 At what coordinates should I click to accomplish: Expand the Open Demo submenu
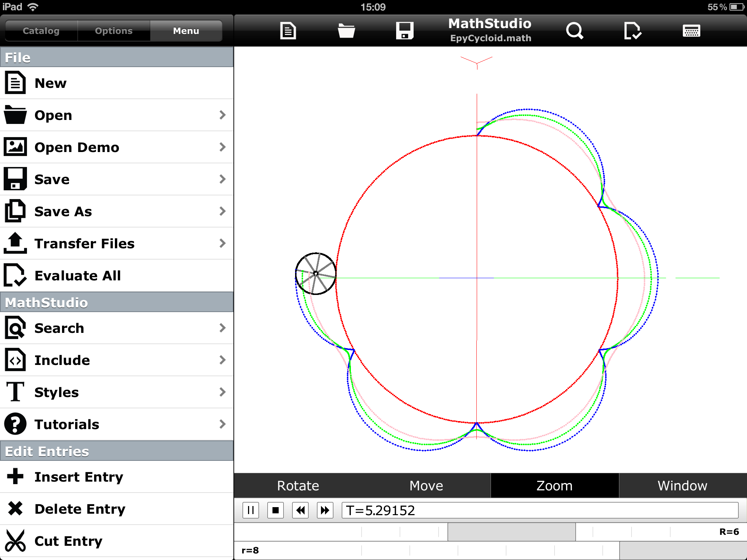(222, 147)
